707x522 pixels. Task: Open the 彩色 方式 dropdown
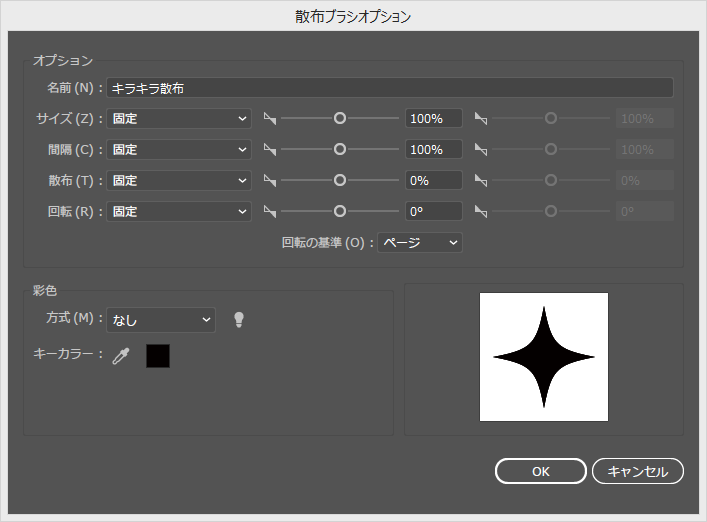point(161,320)
